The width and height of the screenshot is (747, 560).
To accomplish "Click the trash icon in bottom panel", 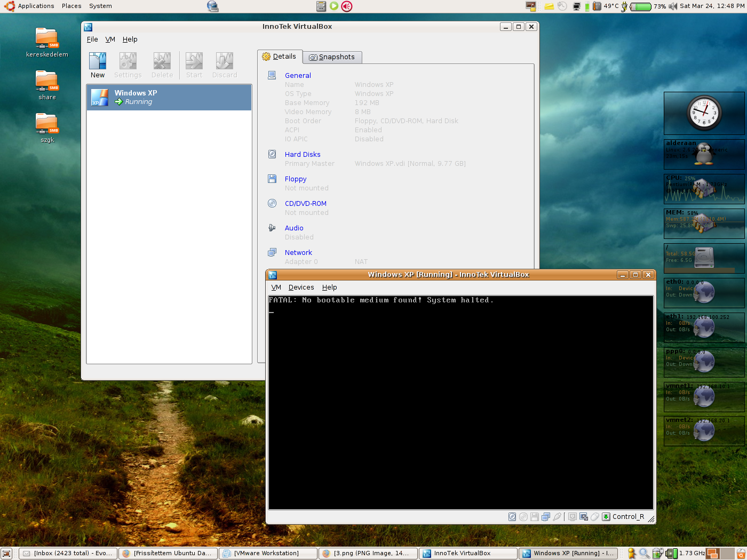I will [741, 554].
